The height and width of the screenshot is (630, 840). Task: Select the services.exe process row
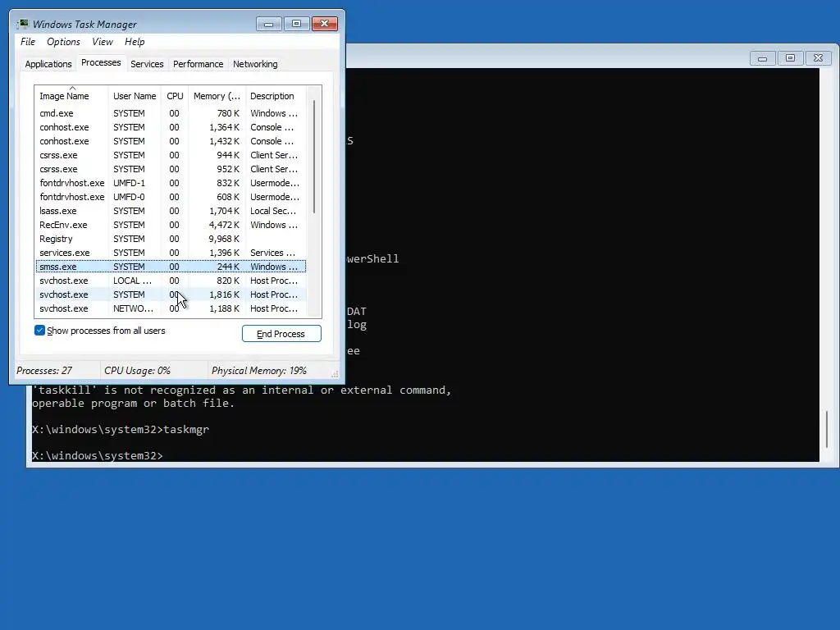click(x=171, y=253)
